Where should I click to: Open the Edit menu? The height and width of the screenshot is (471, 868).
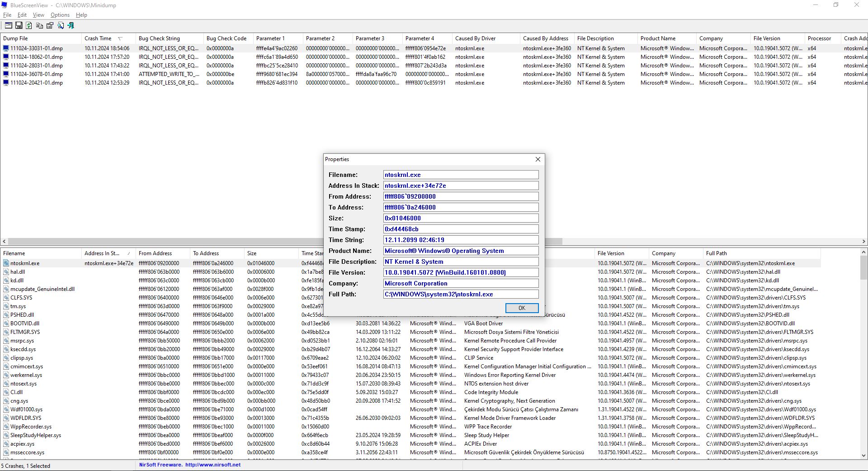pos(22,15)
